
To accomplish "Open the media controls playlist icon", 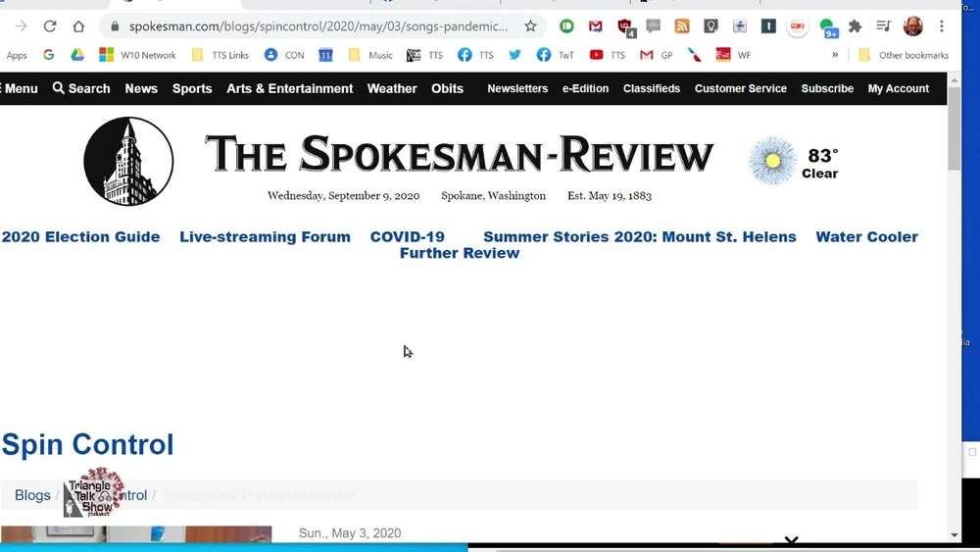I will 883,26.
